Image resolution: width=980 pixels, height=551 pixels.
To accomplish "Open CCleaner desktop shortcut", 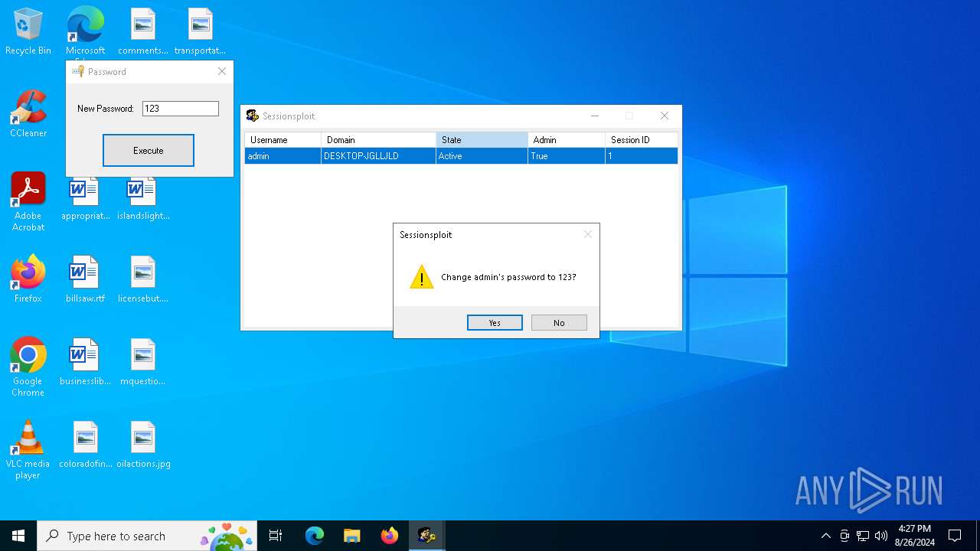I will [x=28, y=114].
